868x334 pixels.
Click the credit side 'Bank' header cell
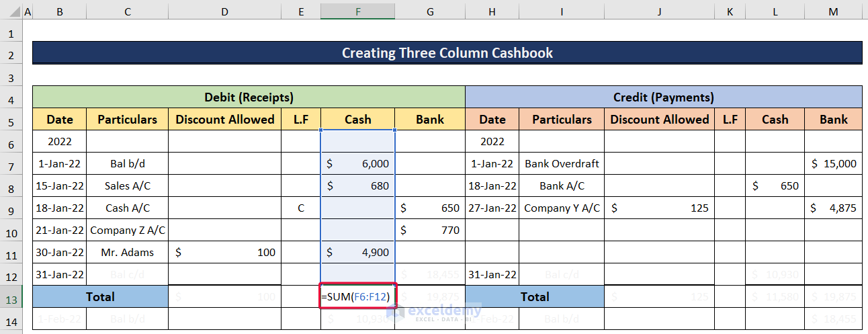click(833, 119)
